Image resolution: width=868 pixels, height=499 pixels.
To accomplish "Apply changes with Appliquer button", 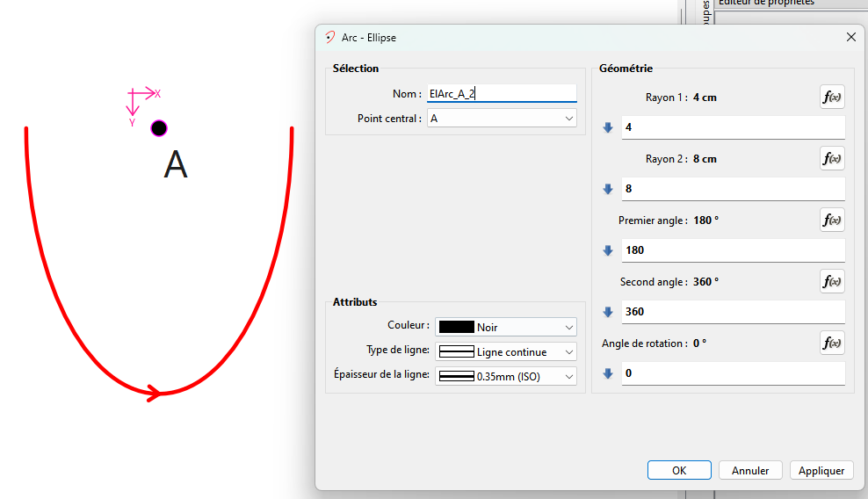I will coord(821,471).
